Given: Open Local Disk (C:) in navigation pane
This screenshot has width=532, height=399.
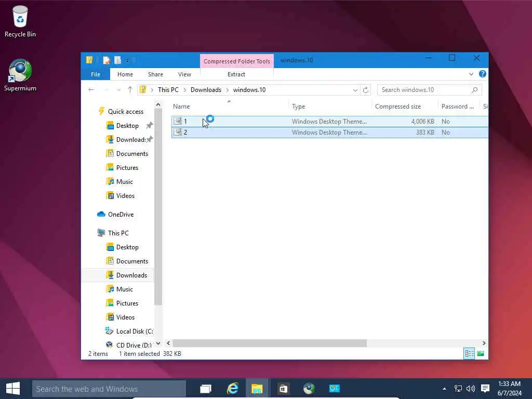Looking at the screenshot, I should [x=135, y=331].
